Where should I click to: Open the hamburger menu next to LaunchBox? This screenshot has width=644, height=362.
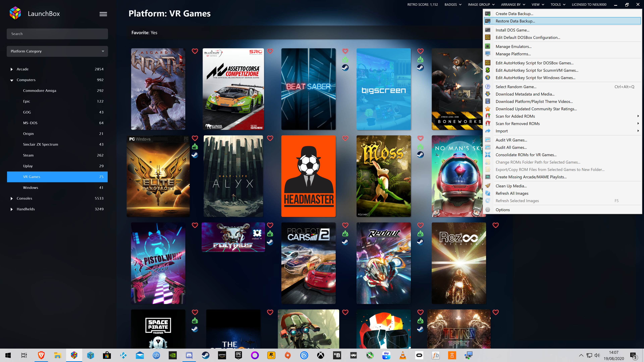(x=103, y=14)
